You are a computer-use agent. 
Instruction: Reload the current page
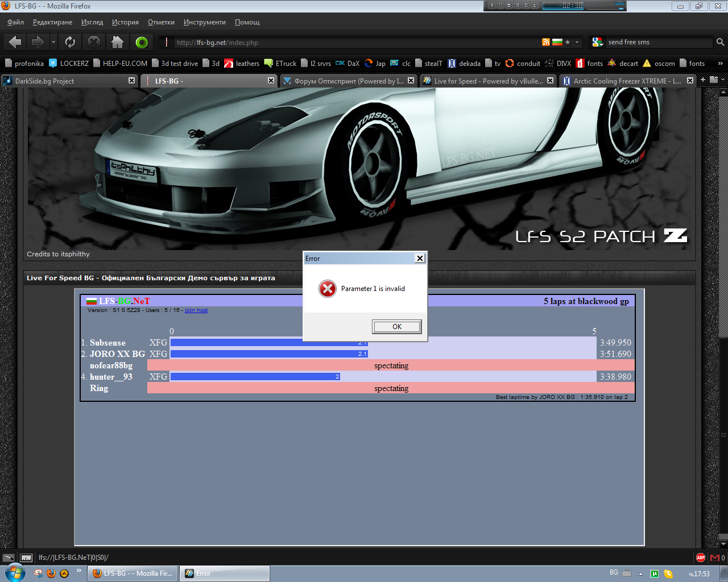pyautogui.click(x=70, y=42)
